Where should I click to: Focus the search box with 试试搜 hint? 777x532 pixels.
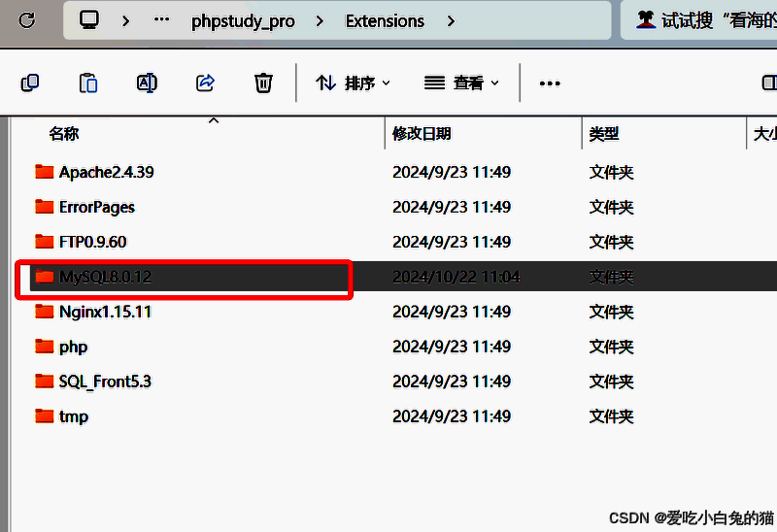coord(698,20)
